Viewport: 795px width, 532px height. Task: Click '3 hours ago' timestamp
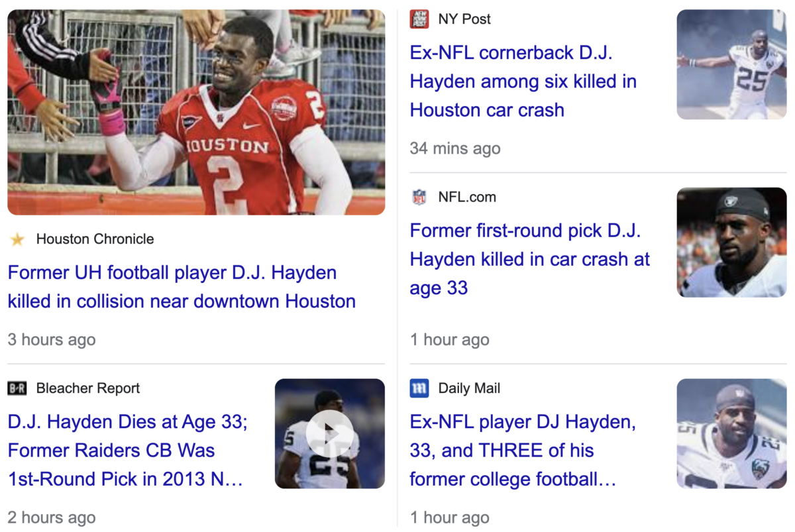pyautogui.click(x=52, y=340)
